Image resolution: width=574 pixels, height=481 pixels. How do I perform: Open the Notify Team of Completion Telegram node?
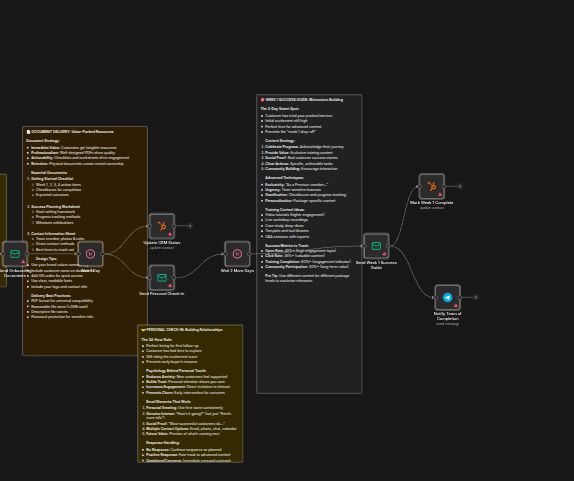tap(447, 298)
